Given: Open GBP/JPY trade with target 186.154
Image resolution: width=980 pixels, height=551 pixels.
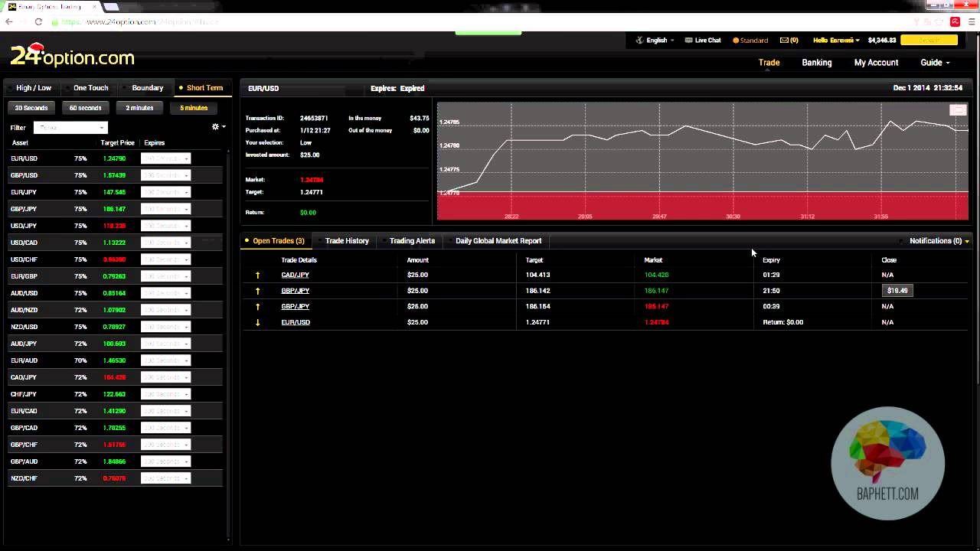Looking at the screenshot, I should (x=295, y=306).
